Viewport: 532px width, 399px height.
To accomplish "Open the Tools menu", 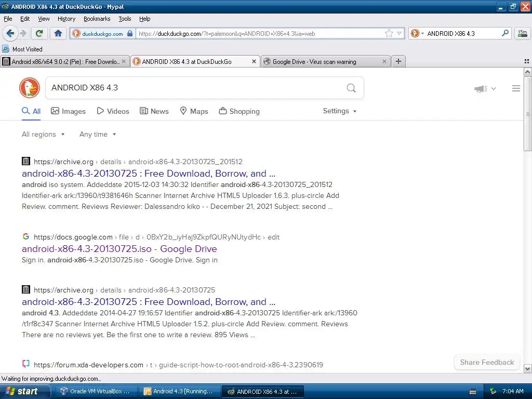I will 125,19.
